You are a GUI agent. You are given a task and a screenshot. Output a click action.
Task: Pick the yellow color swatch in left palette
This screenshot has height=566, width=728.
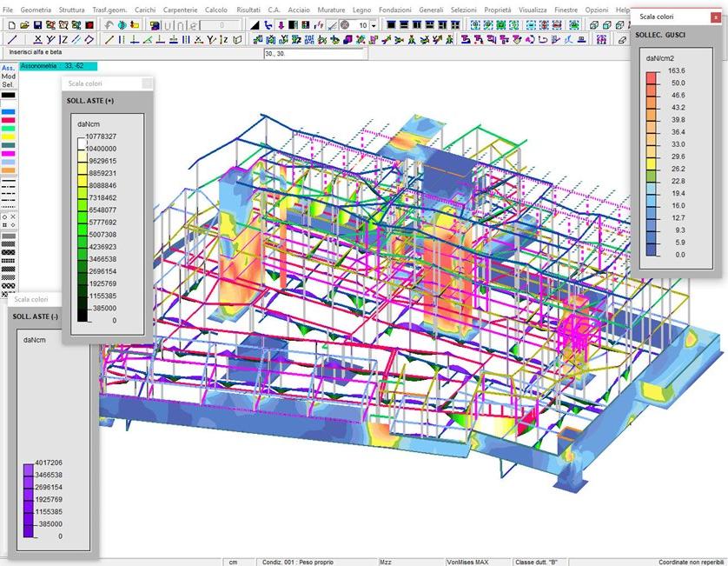coord(8,137)
